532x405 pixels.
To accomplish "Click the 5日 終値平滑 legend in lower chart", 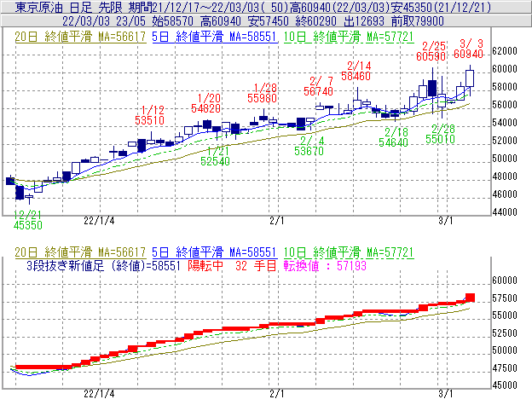I will click(x=214, y=252).
